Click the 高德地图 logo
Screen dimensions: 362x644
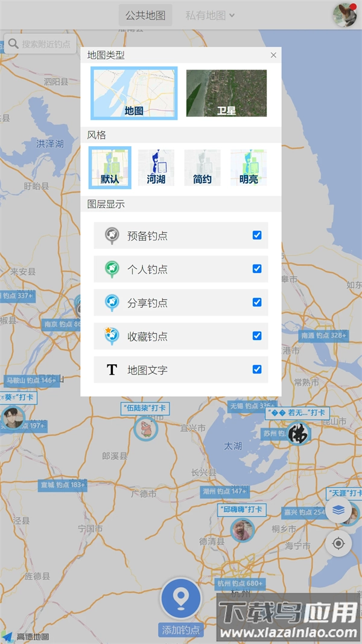point(25,637)
